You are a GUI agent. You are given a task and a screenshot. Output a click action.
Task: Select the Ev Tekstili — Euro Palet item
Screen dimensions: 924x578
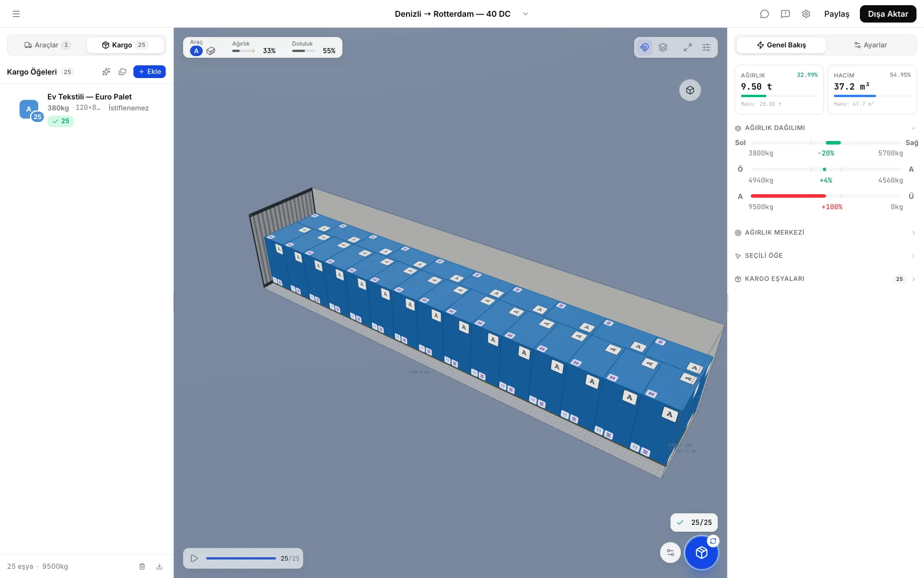pos(87,109)
